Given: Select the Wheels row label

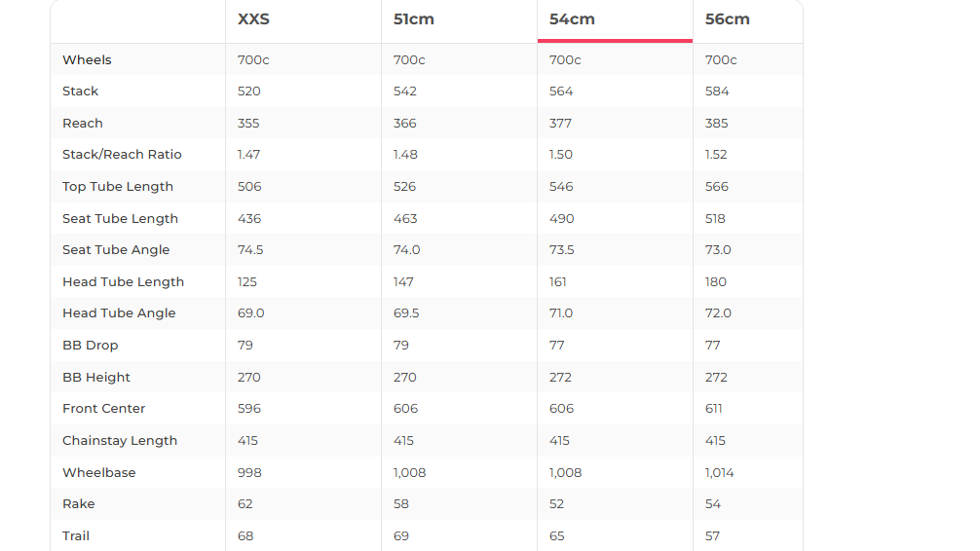Looking at the screenshot, I should (x=87, y=60).
